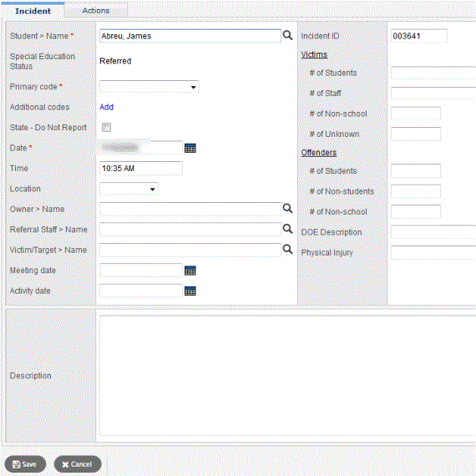Open the calendar picker for Date

coord(190,148)
